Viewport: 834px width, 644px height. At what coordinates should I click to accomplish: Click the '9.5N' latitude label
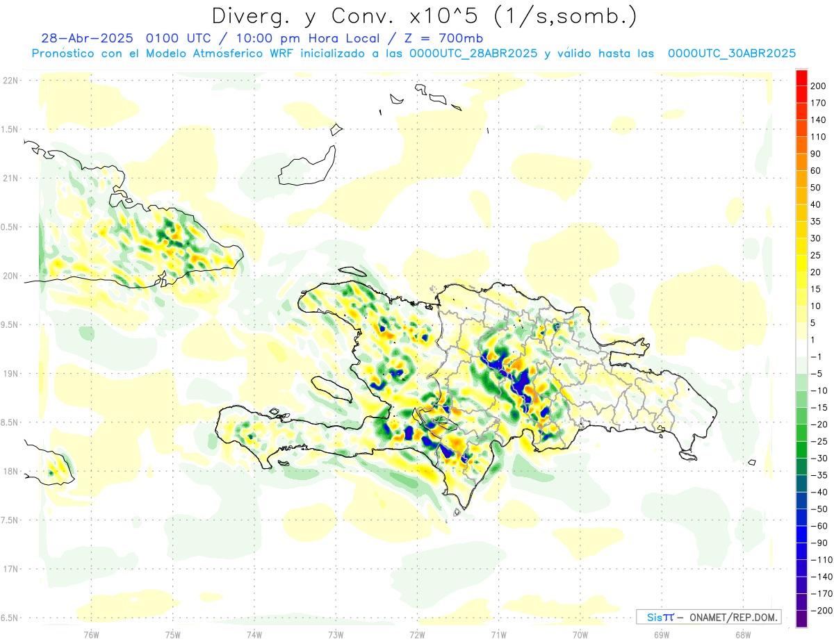[x=10, y=324]
